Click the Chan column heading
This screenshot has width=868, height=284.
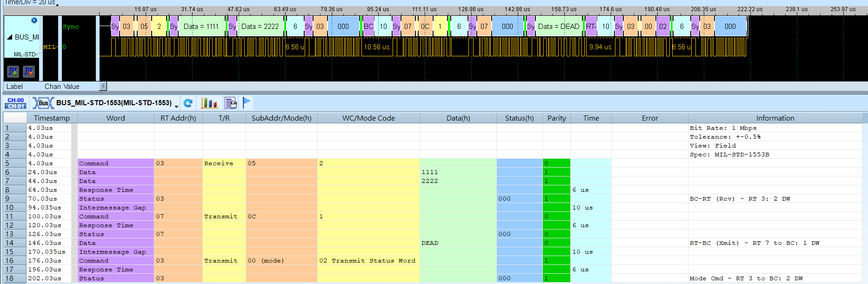click(x=53, y=87)
